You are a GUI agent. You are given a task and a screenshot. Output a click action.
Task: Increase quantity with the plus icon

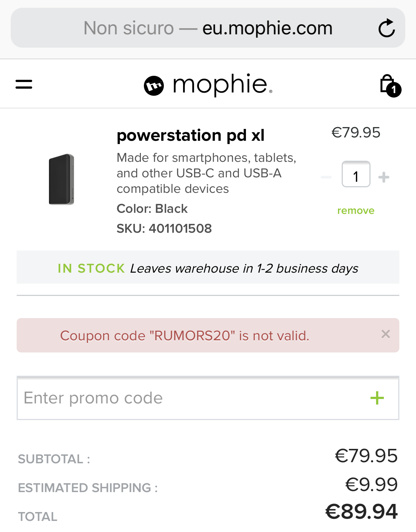[384, 177]
